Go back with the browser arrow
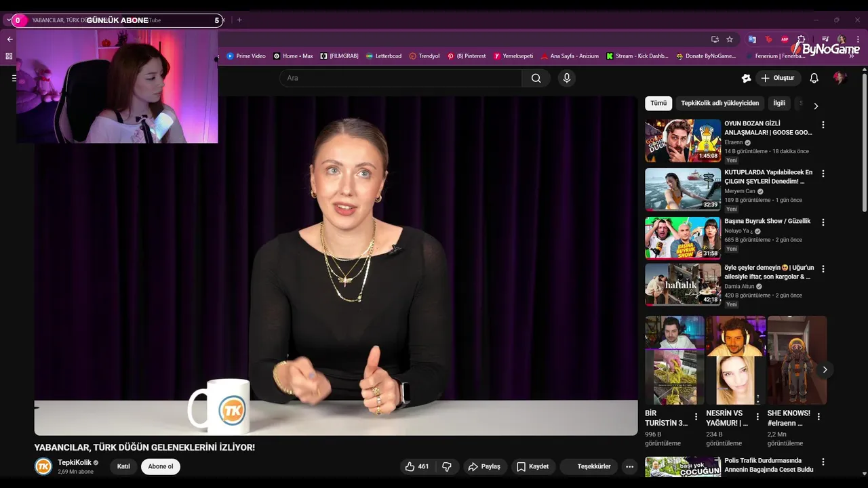Viewport: 868px width, 488px height. (x=9, y=39)
